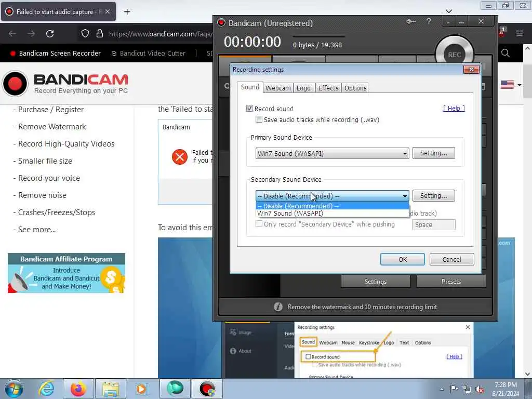Click the Bandicam Settings button
532x399 pixels.
point(376,281)
